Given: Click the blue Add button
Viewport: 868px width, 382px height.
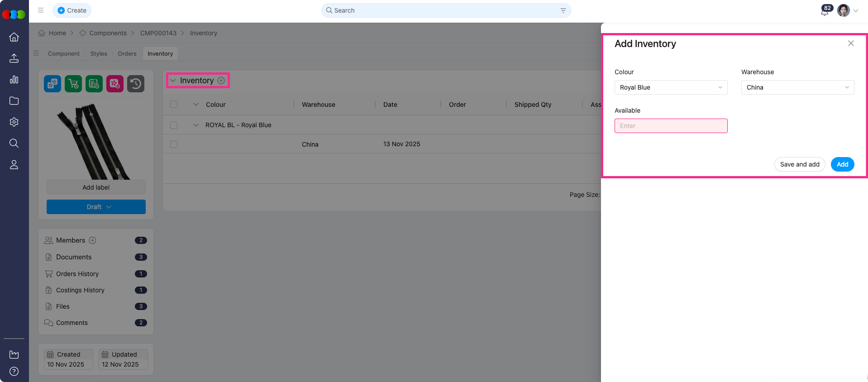Looking at the screenshot, I should pyautogui.click(x=842, y=164).
